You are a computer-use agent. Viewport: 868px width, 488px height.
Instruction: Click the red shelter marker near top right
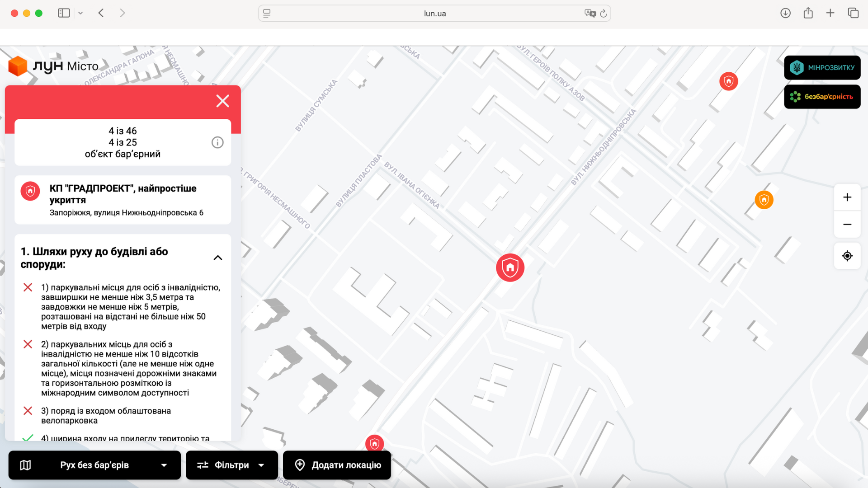click(x=728, y=81)
